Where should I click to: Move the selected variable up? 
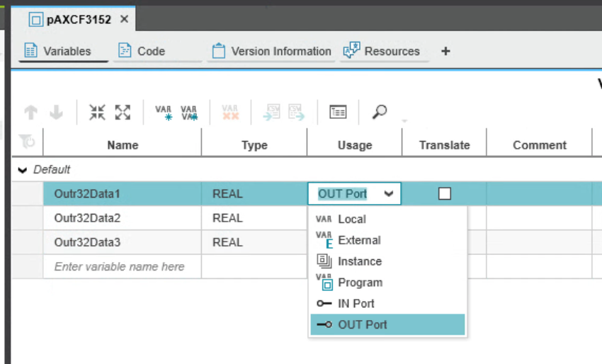coord(30,113)
